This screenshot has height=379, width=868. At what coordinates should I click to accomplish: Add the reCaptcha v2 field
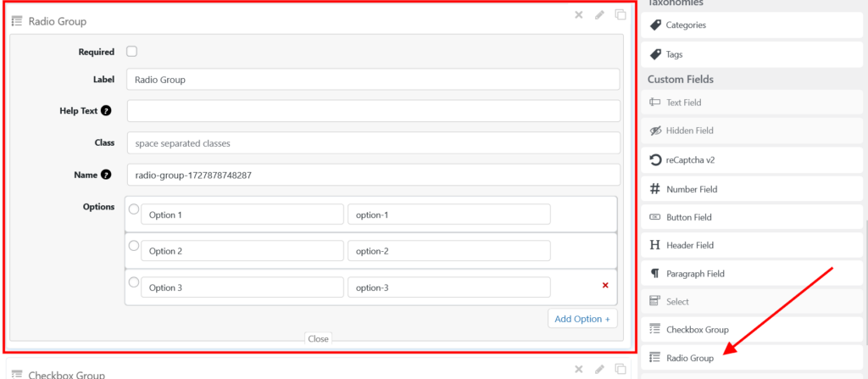751,159
